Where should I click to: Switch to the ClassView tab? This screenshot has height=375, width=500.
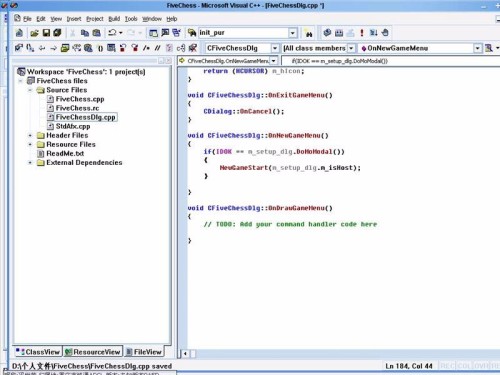[x=38, y=352]
